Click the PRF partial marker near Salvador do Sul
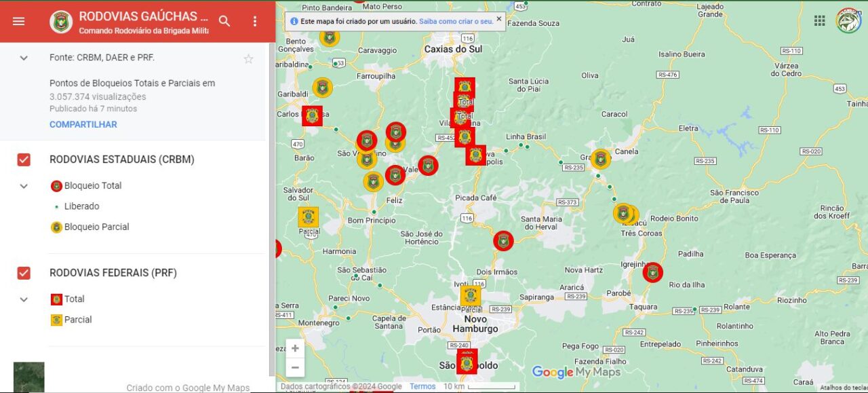The width and height of the screenshot is (868, 393). pos(309,217)
